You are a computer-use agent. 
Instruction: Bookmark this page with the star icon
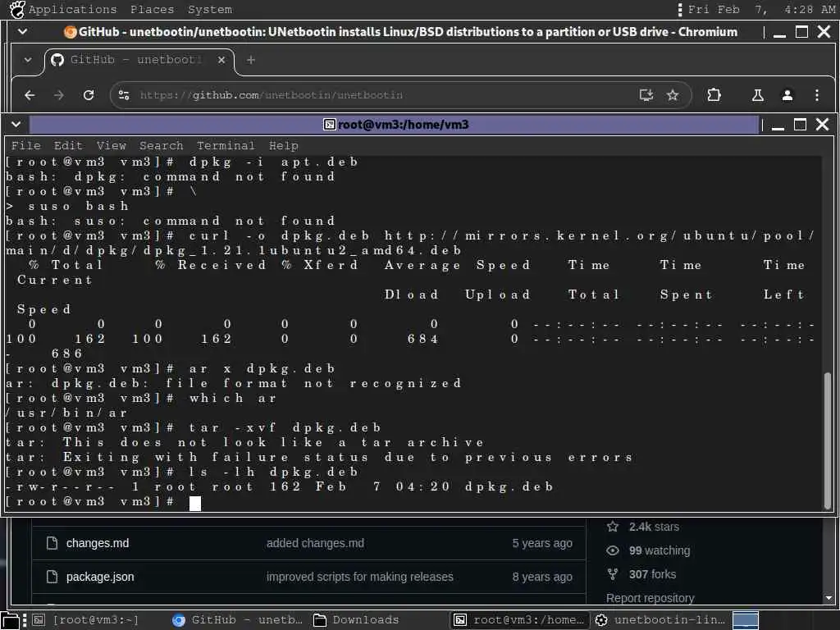tap(673, 95)
